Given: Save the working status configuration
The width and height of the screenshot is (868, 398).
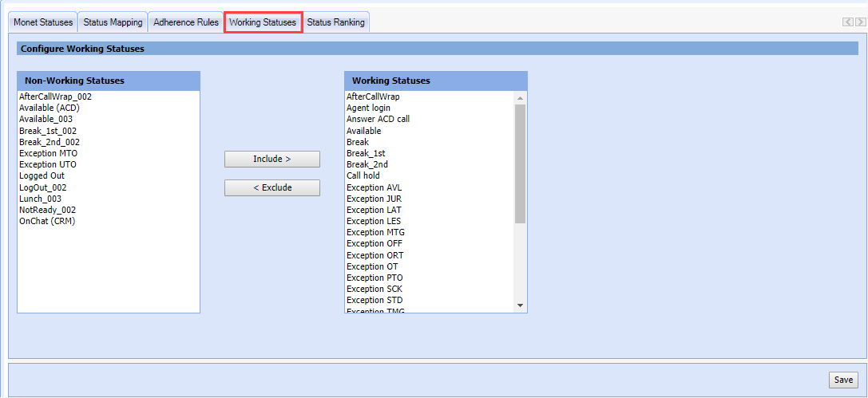Looking at the screenshot, I should tap(843, 380).
